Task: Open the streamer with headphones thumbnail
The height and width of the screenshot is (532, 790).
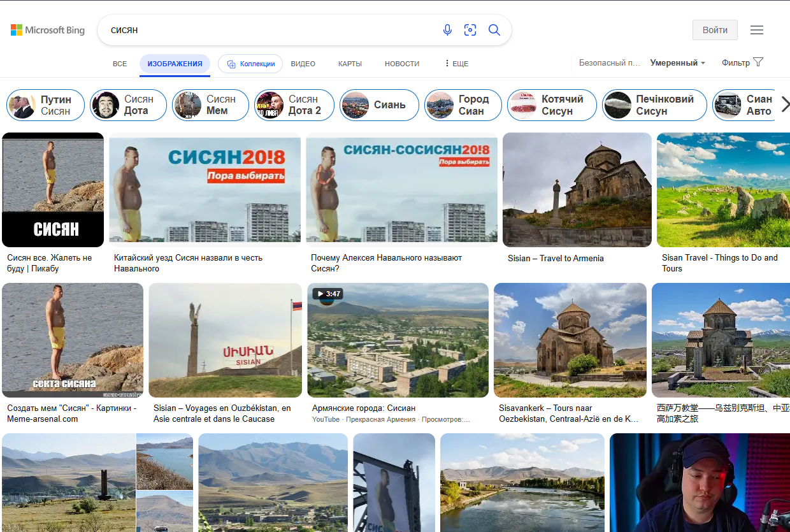Action: pyautogui.click(x=700, y=482)
